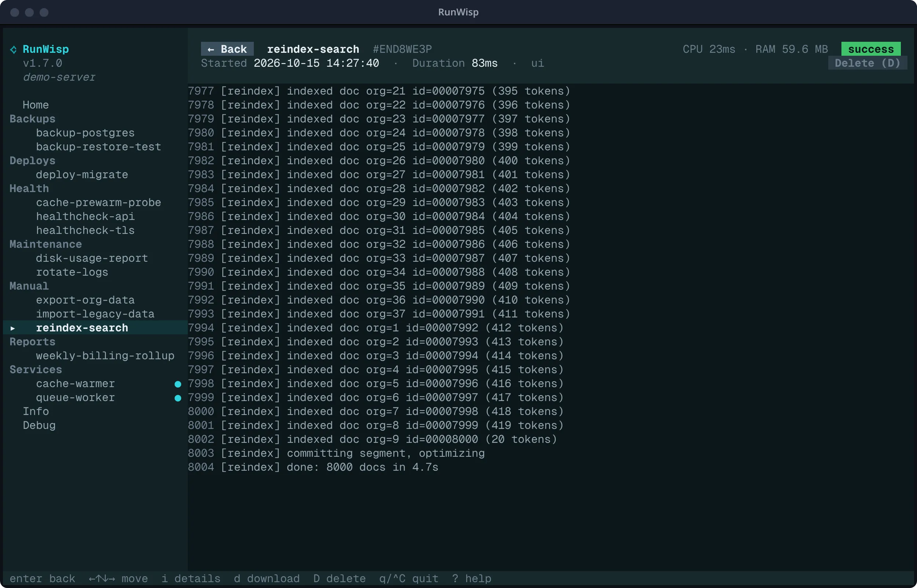This screenshot has height=588, width=917.
Task: Select the backup-restore-test job
Action: click(x=99, y=147)
